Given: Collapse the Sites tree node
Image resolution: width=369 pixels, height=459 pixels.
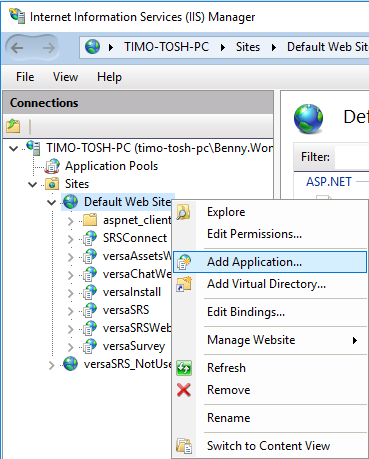Looking at the screenshot, I should pyautogui.click(x=32, y=184).
